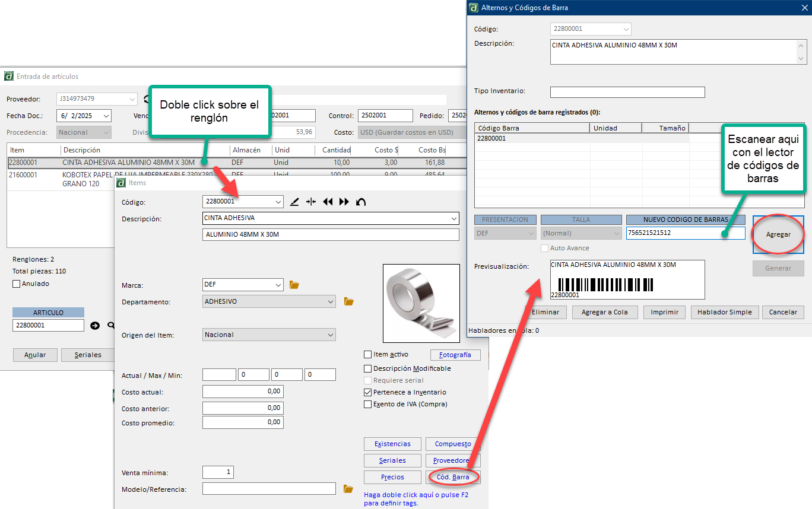Click the Cód. Barra button

(452, 477)
